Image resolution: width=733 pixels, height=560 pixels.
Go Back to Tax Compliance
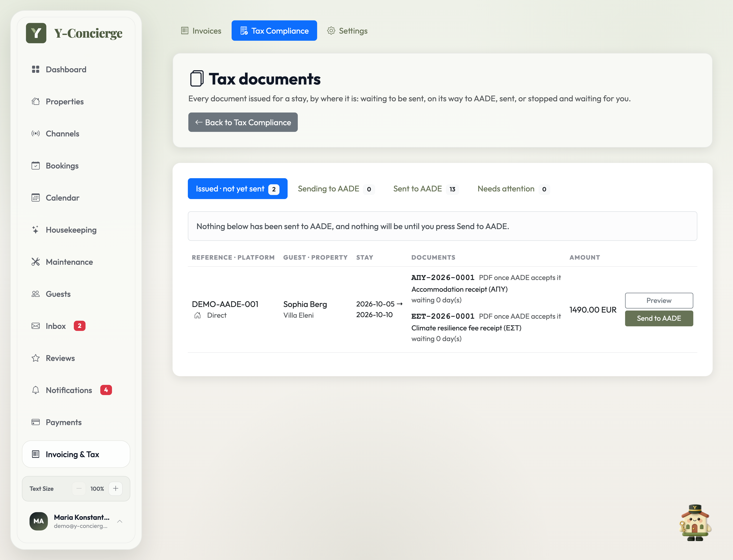coord(243,122)
